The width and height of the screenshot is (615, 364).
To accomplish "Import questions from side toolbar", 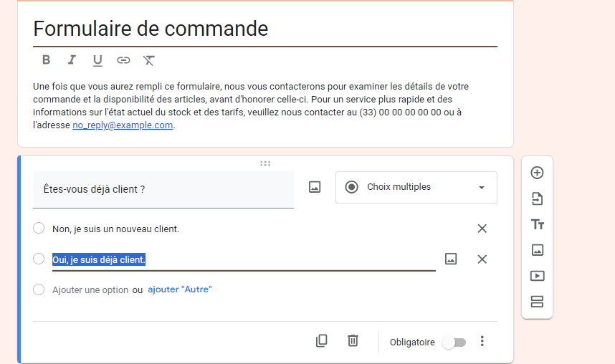I will (x=537, y=198).
